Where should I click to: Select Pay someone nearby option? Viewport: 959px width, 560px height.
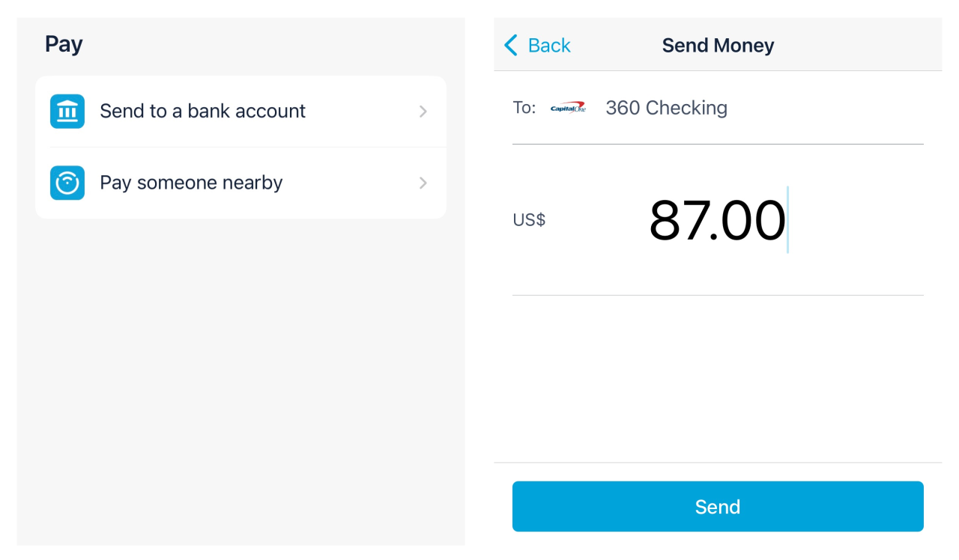(240, 183)
